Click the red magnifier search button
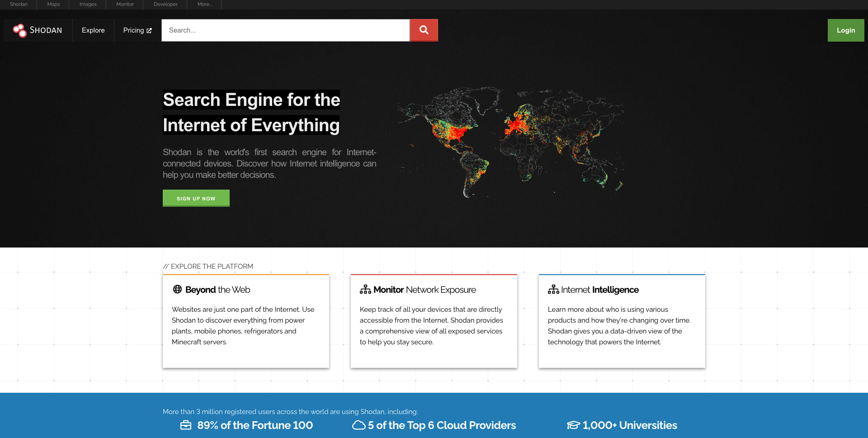868x438 pixels. click(424, 30)
